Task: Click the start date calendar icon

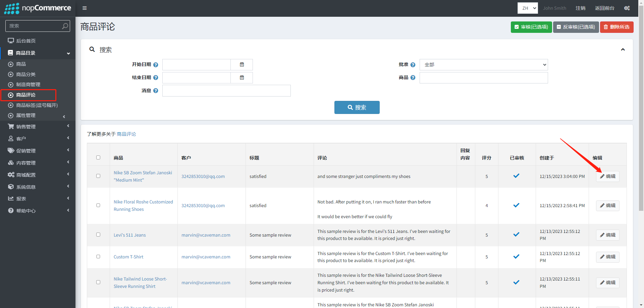Action: pyautogui.click(x=242, y=65)
